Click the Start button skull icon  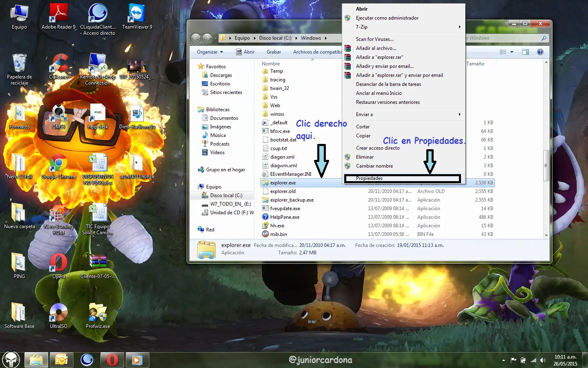[x=11, y=360]
